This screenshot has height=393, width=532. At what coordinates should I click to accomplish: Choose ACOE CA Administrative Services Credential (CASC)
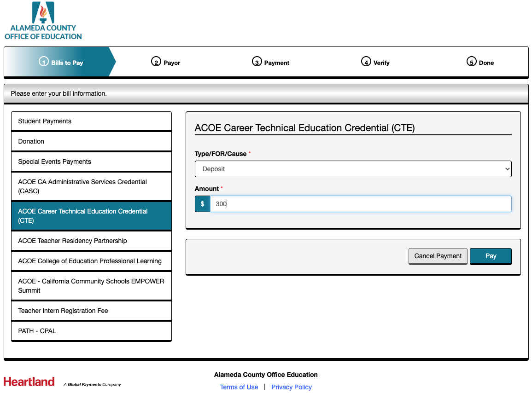click(91, 186)
